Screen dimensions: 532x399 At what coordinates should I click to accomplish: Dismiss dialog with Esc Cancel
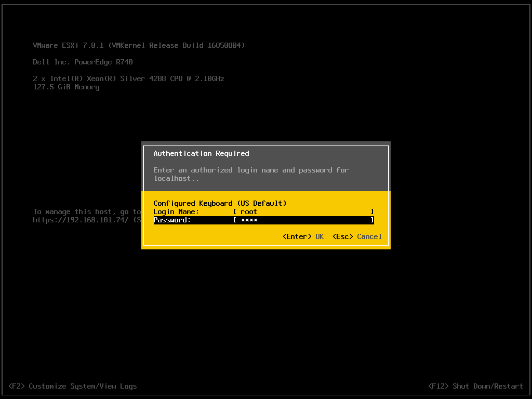pos(357,236)
